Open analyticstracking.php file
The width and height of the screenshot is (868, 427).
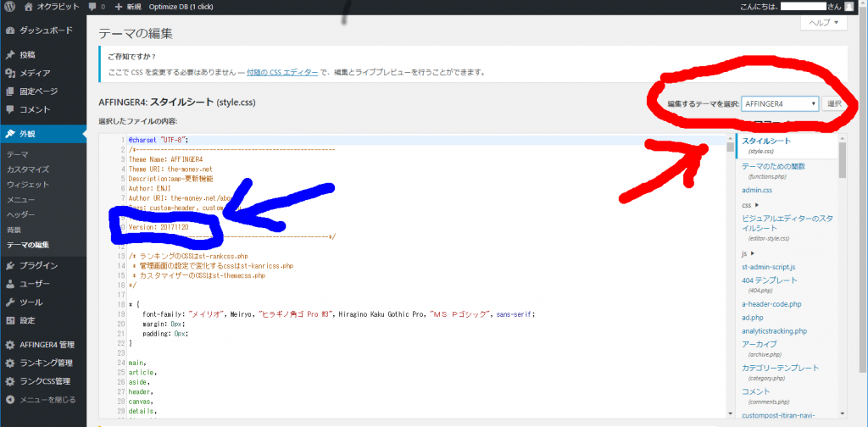(775, 330)
